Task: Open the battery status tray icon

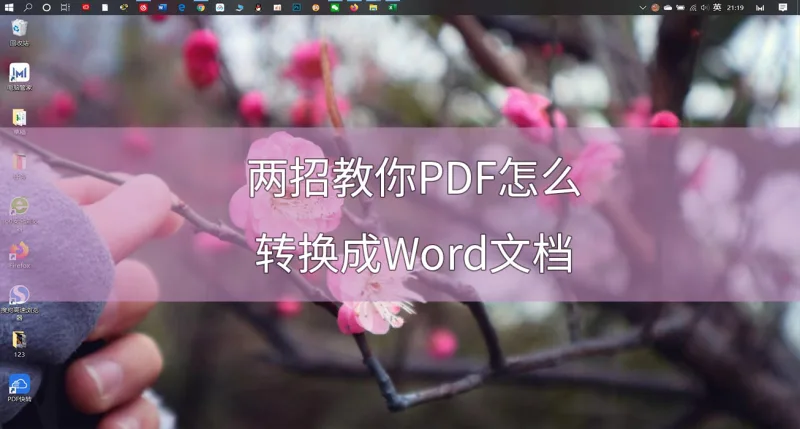Action: pyautogui.click(x=681, y=8)
